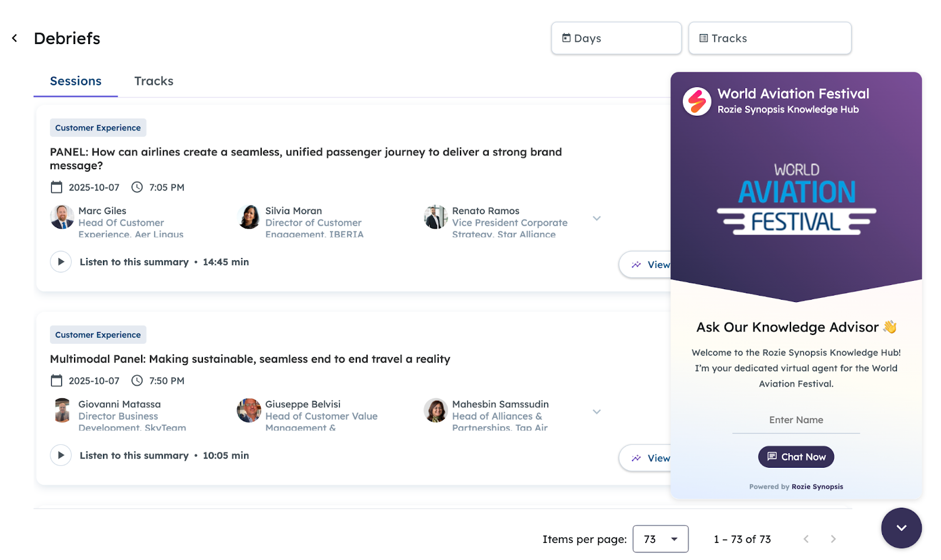Viewport: 941px width, 560px height.
Task: Click calendar icon on the 7:50 PM session
Action: 56,381
